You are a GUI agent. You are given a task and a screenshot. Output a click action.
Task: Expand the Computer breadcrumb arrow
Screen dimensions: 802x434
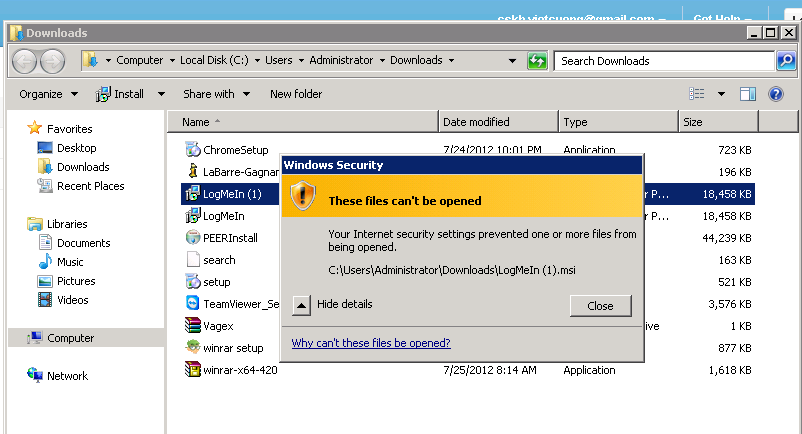click(171, 60)
